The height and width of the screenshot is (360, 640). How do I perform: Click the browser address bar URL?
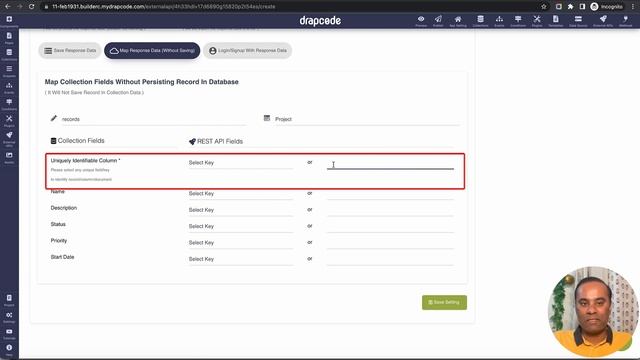pyautogui.click(x=163, y=7)
